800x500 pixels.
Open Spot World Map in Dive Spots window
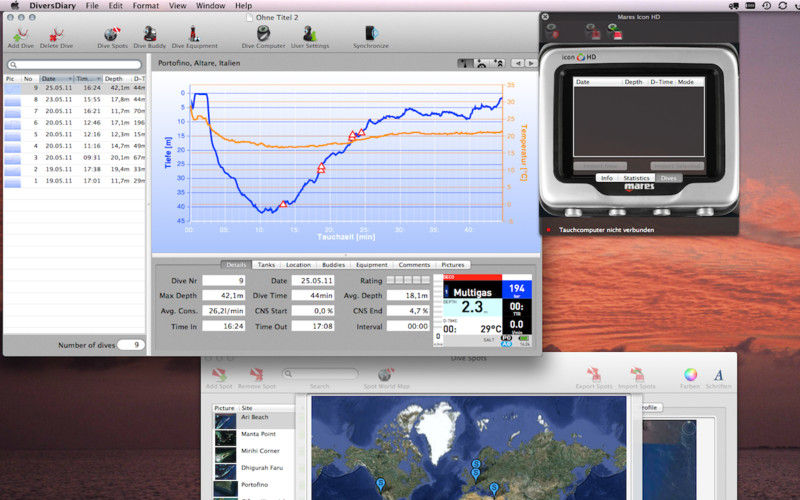click(x=386, y=379)
